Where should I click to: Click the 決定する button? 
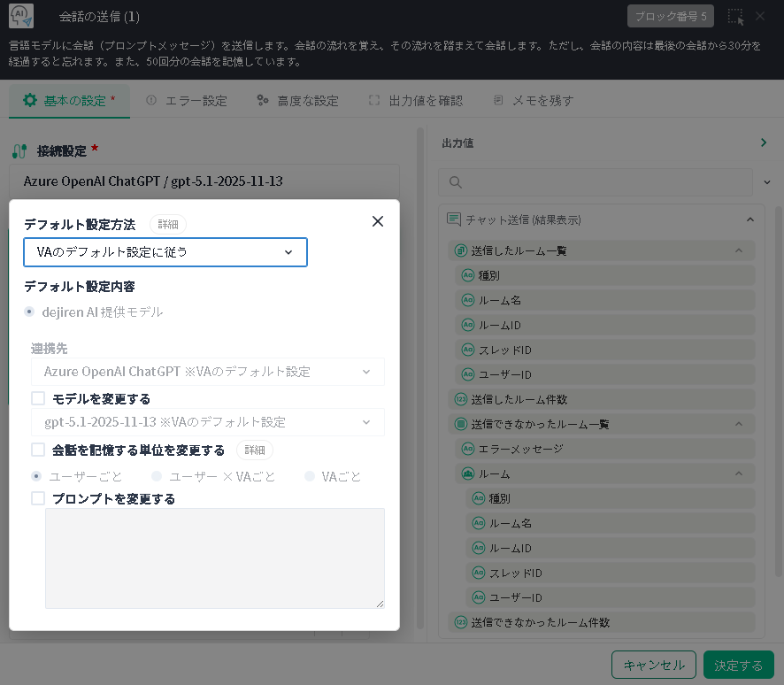[x=739, y=665]
